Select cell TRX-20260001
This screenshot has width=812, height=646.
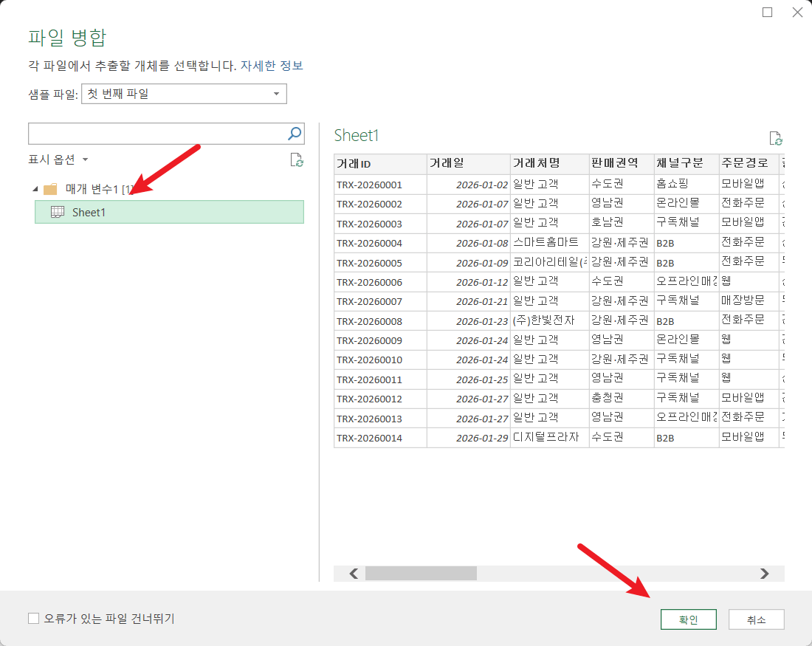(x=381, y=185)
